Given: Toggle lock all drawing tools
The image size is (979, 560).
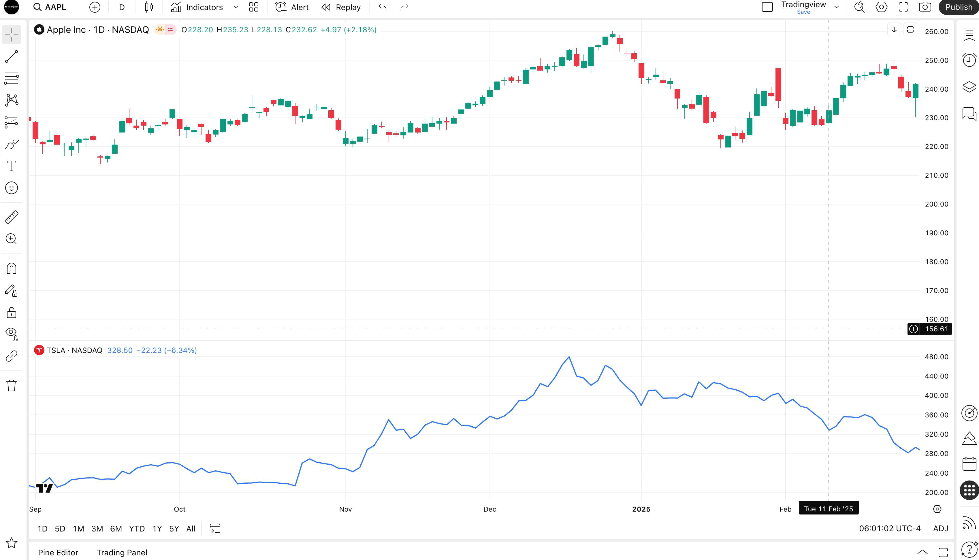Looking at the screenshot, I should point(12,313).
